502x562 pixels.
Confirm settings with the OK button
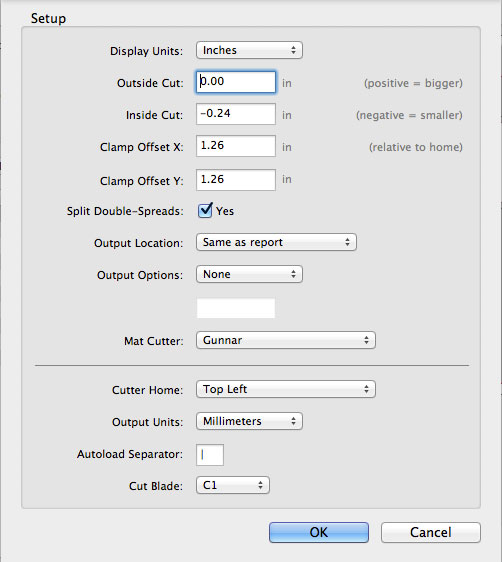pos(319,532)
